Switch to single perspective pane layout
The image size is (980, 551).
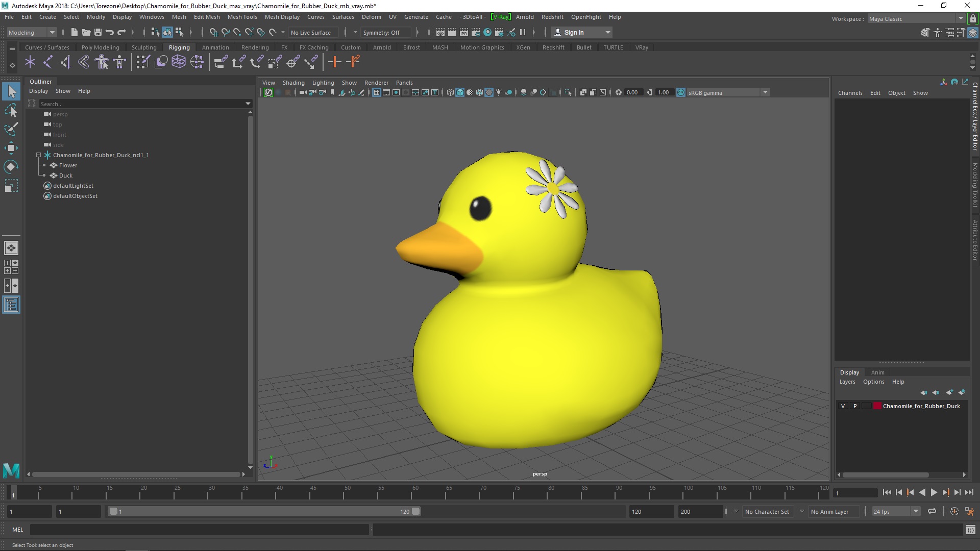11,248
